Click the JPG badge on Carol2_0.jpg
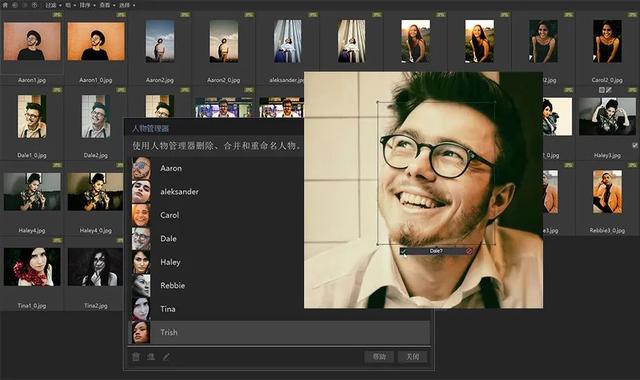Image resolution: width=640 pixels, height=380 pixels. pos(633,15)
